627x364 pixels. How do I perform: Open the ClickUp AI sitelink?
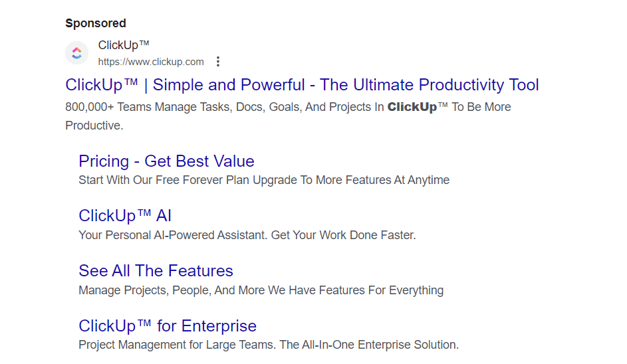tap(125, 216)
